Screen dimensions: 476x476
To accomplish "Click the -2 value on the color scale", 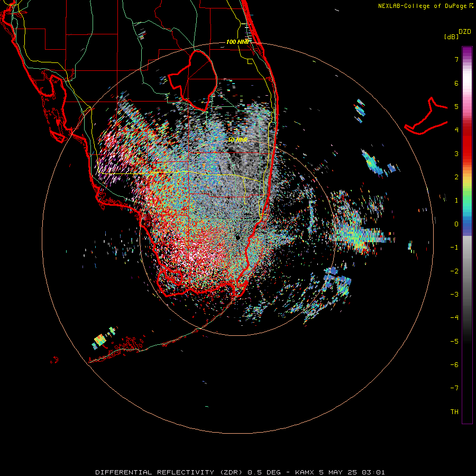I will pyautogui.click(x=454, y=271).
